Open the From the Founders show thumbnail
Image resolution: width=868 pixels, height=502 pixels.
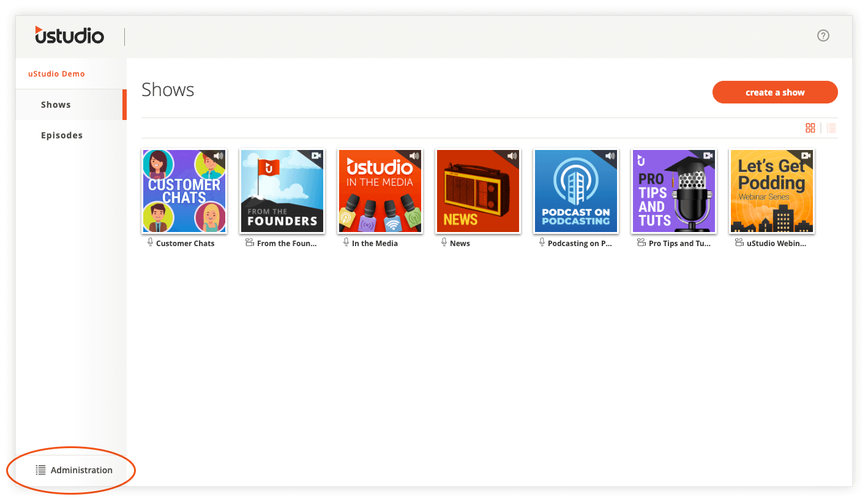coord(282,191)
